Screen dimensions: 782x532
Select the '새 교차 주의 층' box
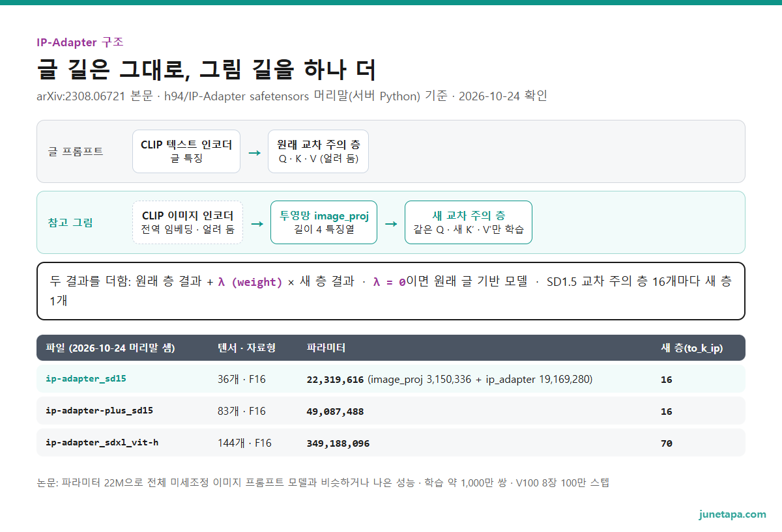coord(469,223)
